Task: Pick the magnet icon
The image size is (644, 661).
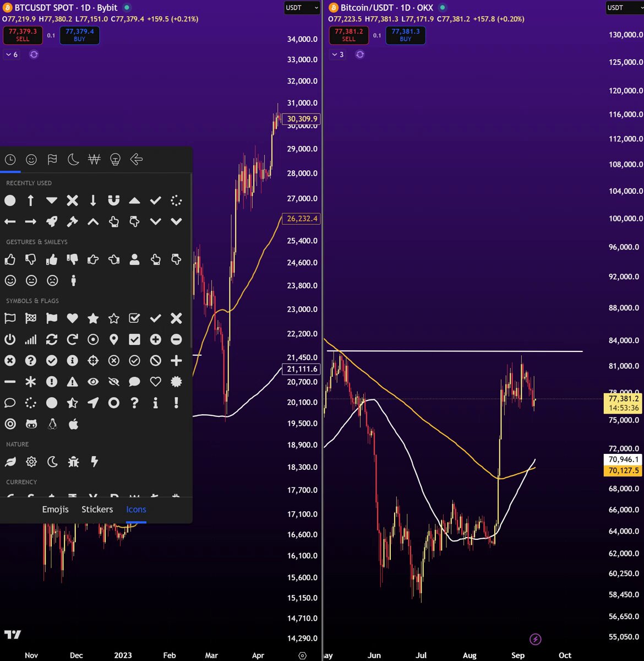Action: pos(113,201)
